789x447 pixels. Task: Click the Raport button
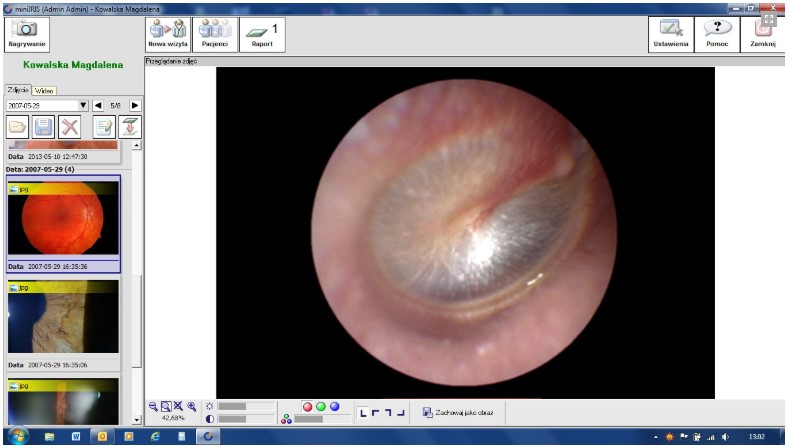click(262, 36)
